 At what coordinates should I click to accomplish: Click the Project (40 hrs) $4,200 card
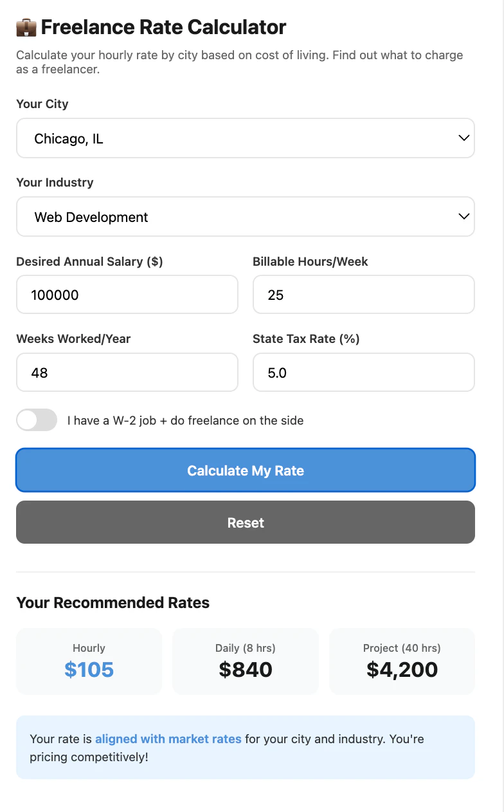402,661
